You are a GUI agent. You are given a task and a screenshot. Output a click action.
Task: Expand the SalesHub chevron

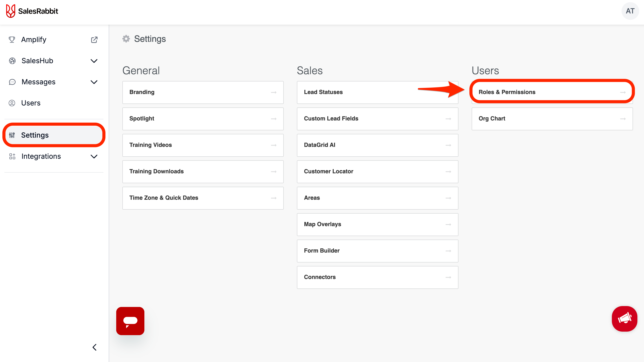tap(94, 61)
